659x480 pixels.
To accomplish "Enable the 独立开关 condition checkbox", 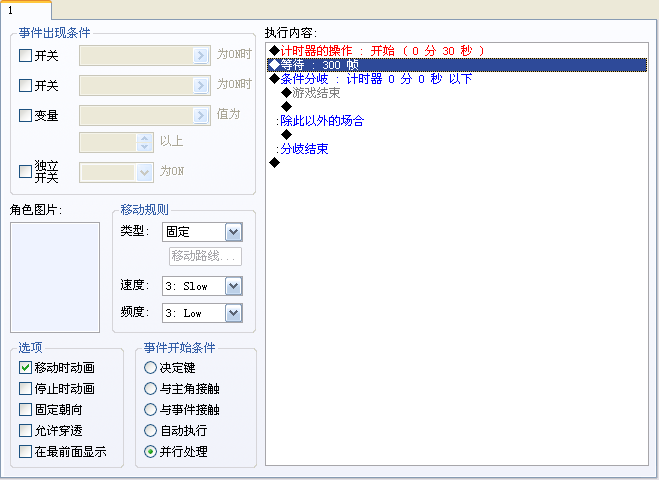I will pos(25,171).
